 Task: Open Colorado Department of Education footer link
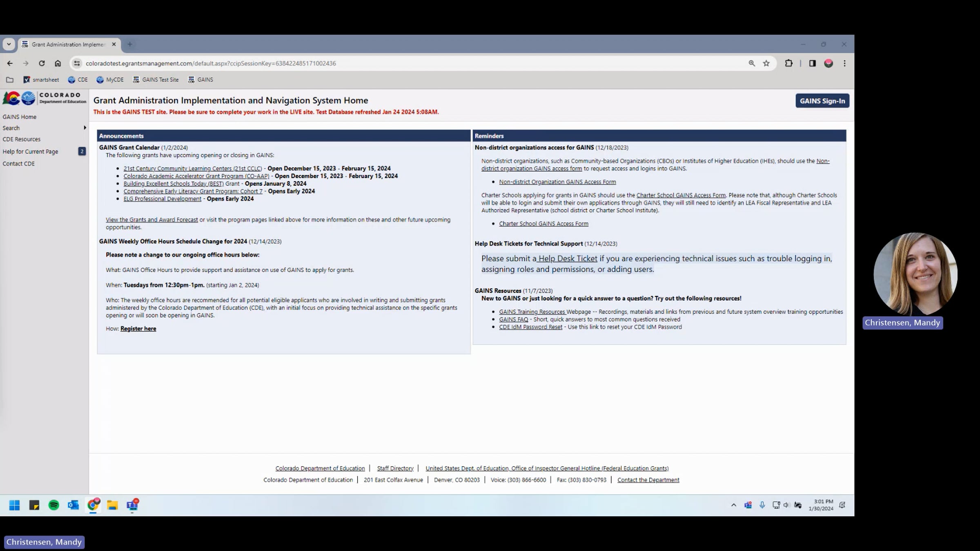pos(320,469)
